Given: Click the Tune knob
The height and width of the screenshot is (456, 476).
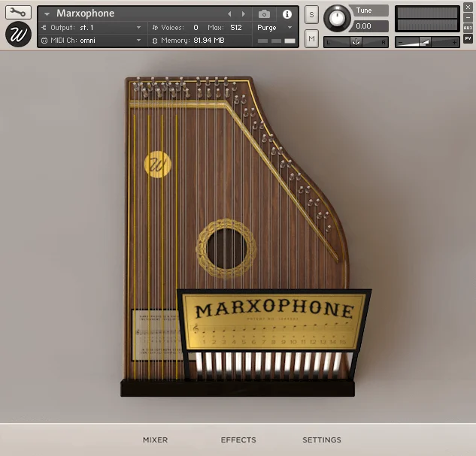Looking at the screenshot, I should point(337,18).
